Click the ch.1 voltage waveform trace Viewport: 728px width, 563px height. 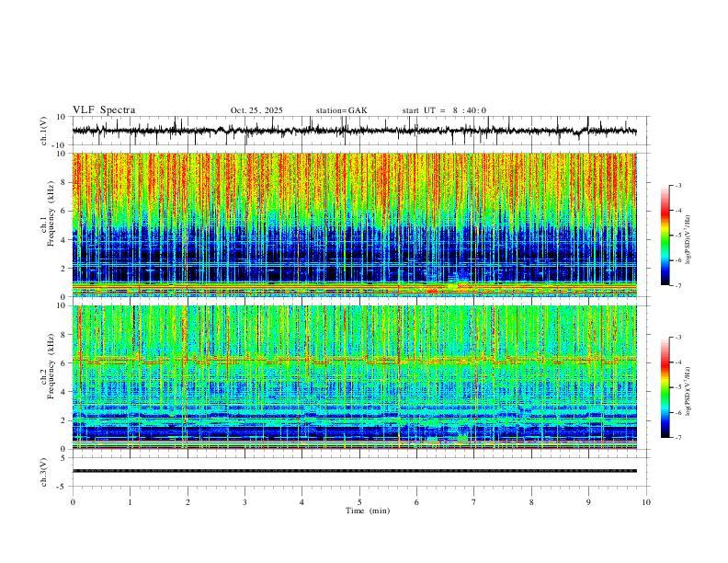[354, 131]
